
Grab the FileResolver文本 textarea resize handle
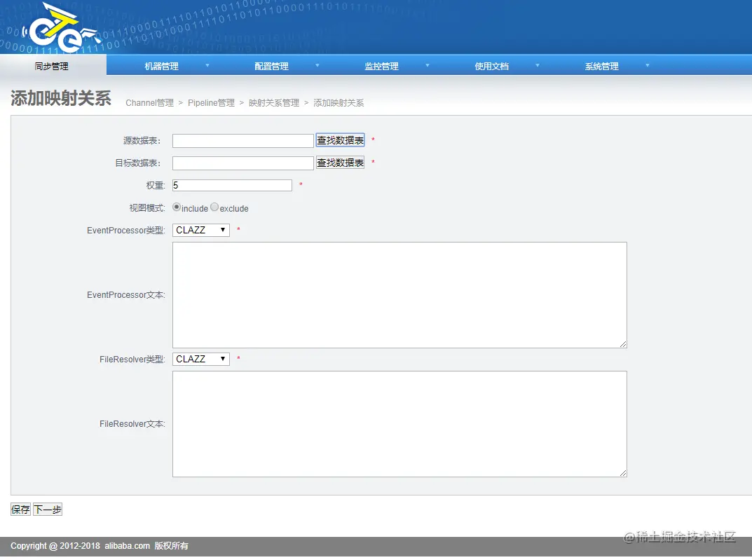pos(623,473)
